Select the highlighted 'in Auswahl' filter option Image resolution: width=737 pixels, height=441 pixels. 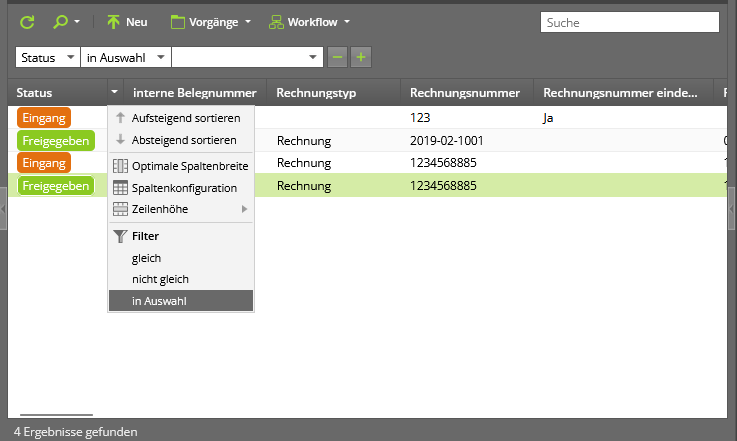click(x=181, y=301)
